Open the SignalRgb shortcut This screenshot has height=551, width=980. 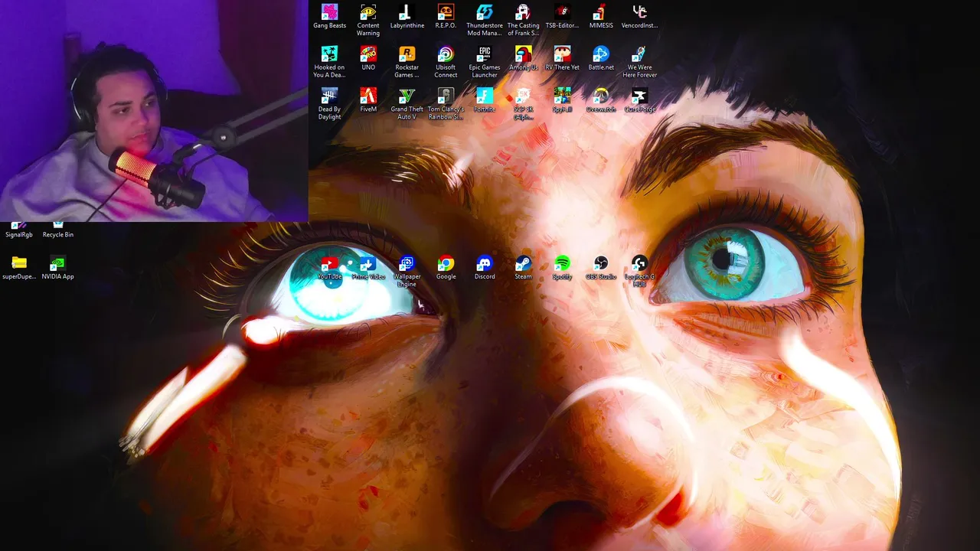pos(19,230)
